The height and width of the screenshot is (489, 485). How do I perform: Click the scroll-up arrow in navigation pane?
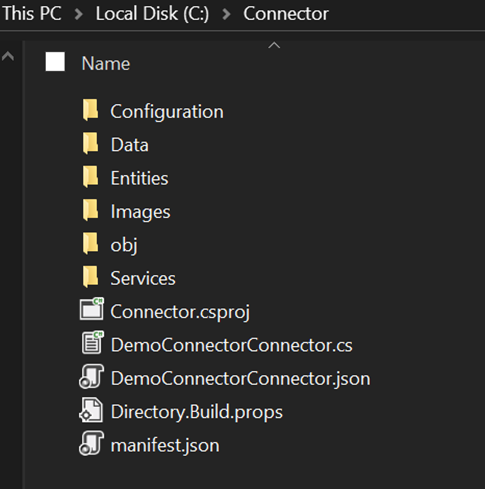pos(8,56)
